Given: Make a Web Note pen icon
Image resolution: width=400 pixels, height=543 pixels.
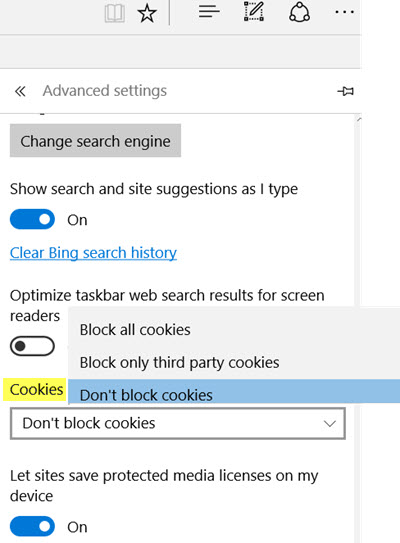Looking at the screenshot, I should (254, 11).
